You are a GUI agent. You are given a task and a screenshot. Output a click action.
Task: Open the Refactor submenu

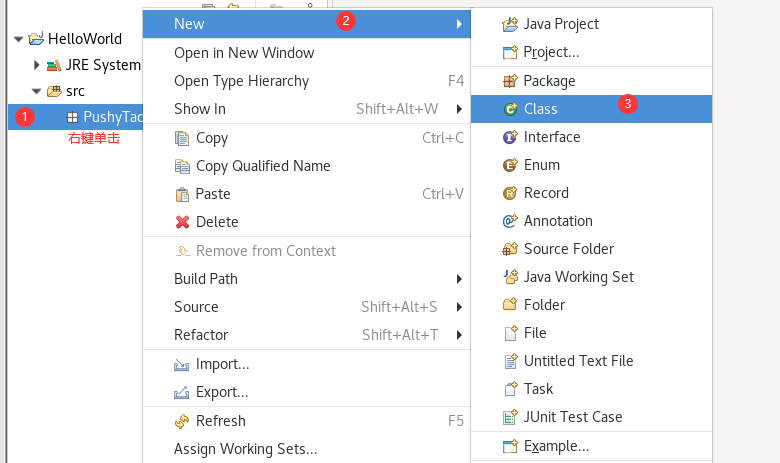pos(201,335)
